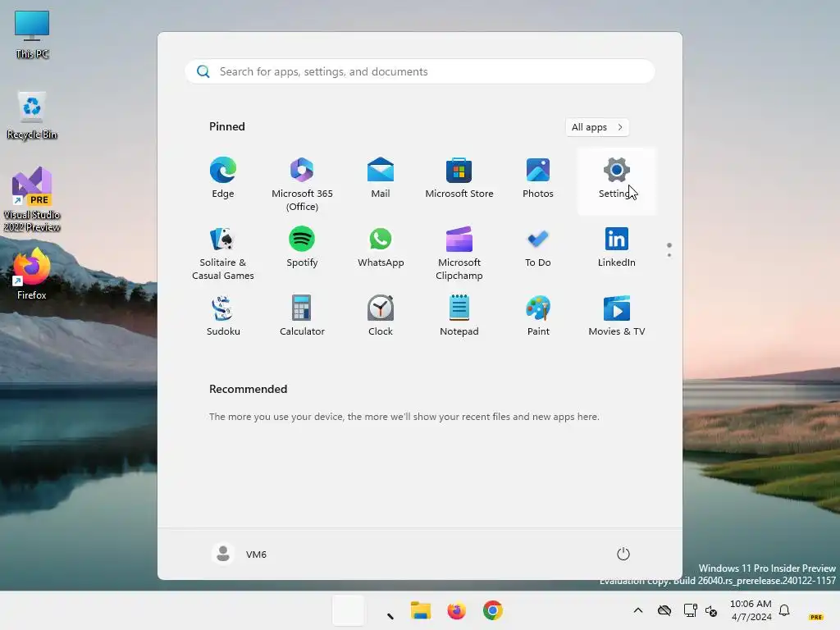
Task: Select the Firefox desktop shortcut
Action: coord(32,274)
